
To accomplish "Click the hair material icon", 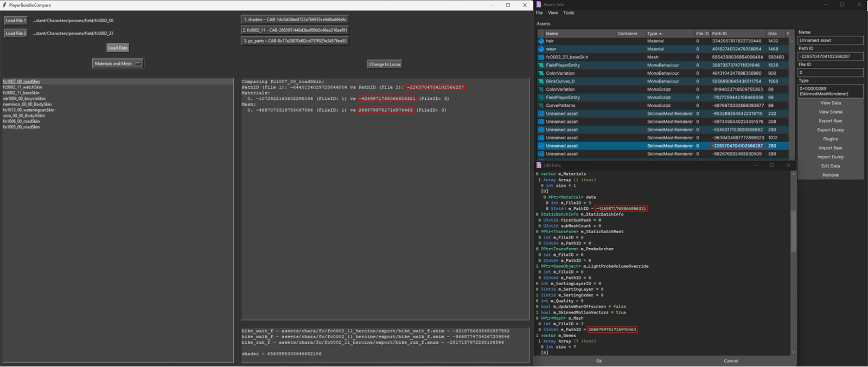I will [x=541, y=41].
